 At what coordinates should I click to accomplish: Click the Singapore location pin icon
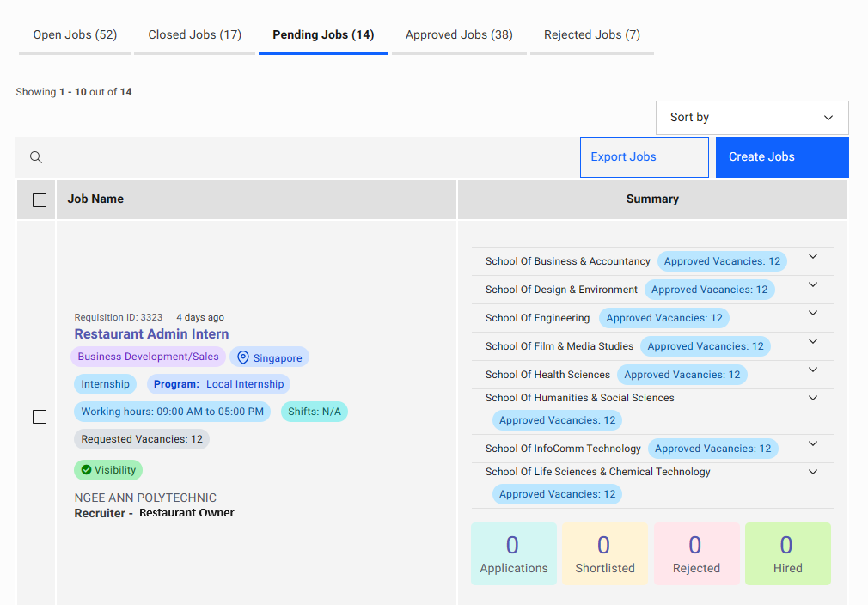pyautogui.click(x=243, y=357)
